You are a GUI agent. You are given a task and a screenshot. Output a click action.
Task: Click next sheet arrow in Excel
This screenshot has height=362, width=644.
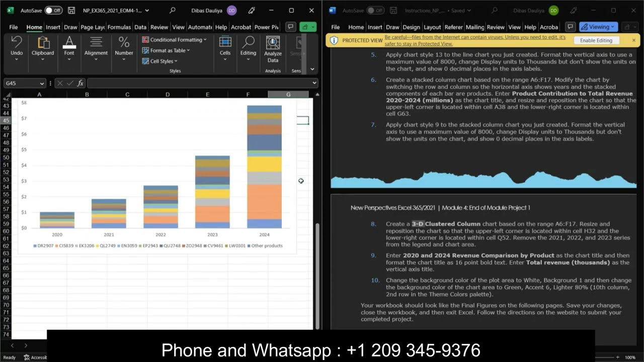pos(26,345)
